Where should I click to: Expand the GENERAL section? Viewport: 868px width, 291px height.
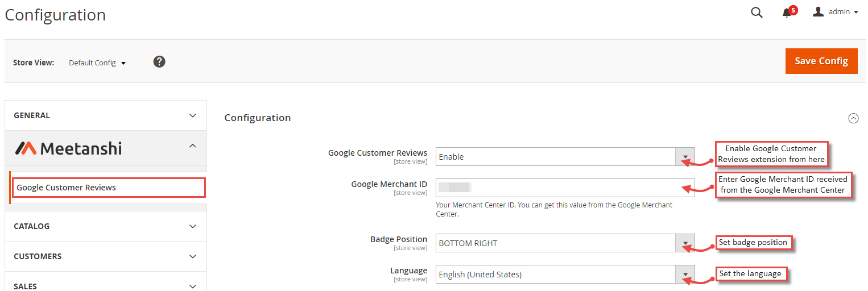106,115
